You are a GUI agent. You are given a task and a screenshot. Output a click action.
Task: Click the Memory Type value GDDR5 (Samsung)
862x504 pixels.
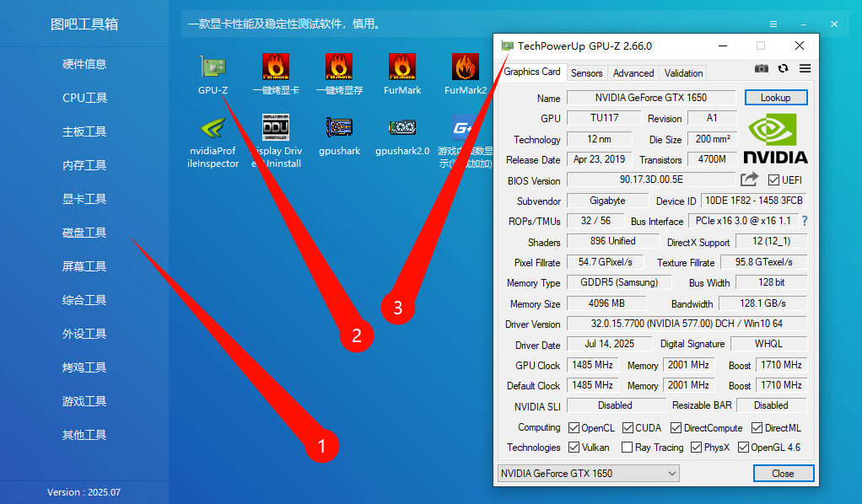point(619,282)
